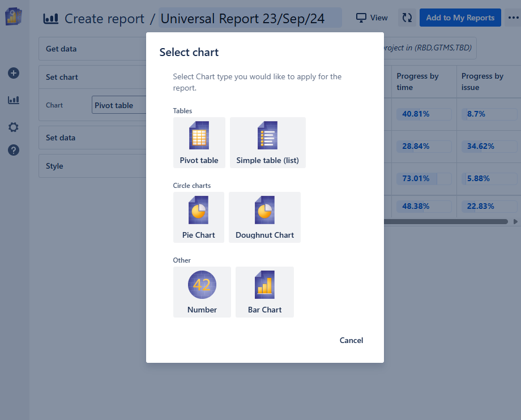Screen dimensions: 521x420
Task: Click the Create report breadcrumb
Action: click(104, 19)
